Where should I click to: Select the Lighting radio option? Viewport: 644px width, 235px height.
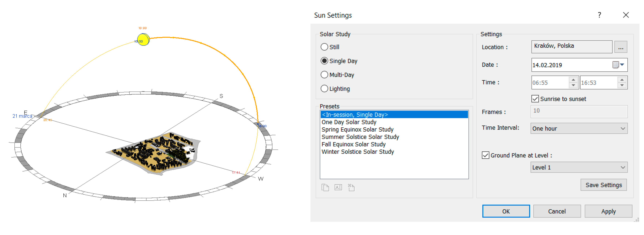coord(324,89)
